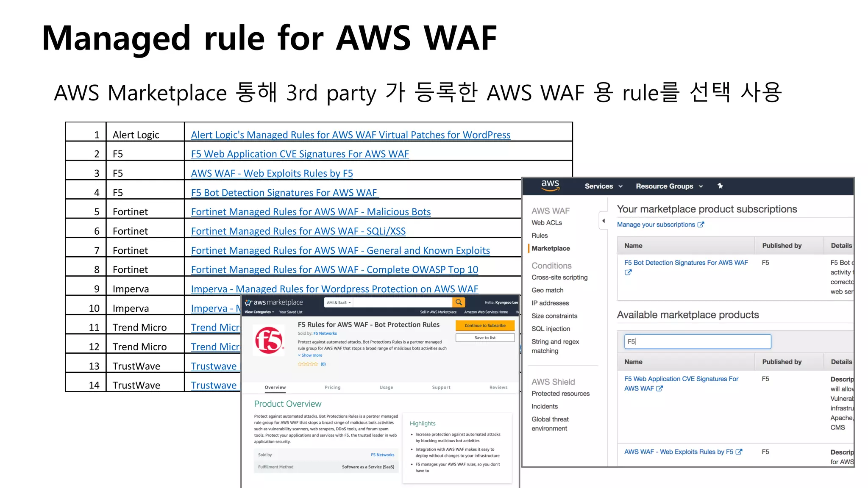Click the F5 logo thumbnail on product page

coord(269,341)
